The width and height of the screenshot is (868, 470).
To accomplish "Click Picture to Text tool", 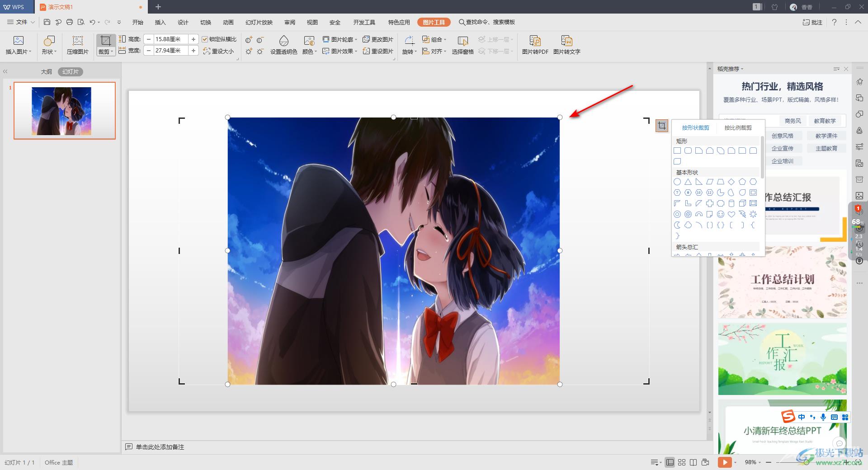I will 566,45.
